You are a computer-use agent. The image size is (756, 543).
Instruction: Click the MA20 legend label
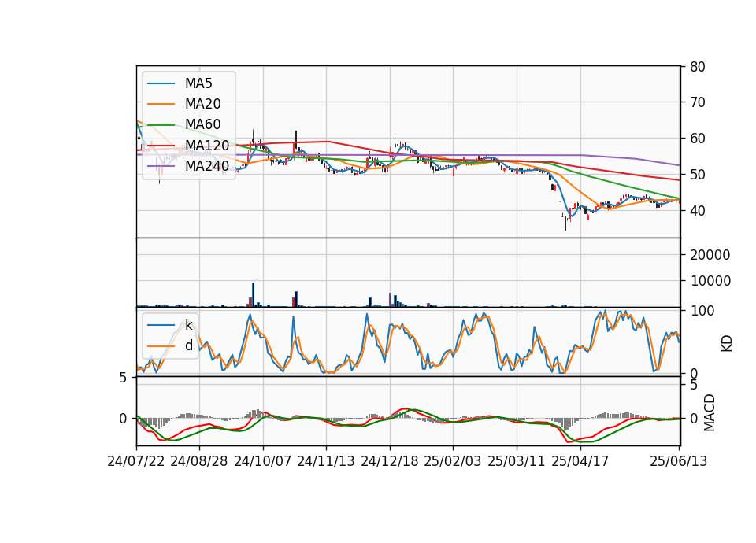pos(202,104)
